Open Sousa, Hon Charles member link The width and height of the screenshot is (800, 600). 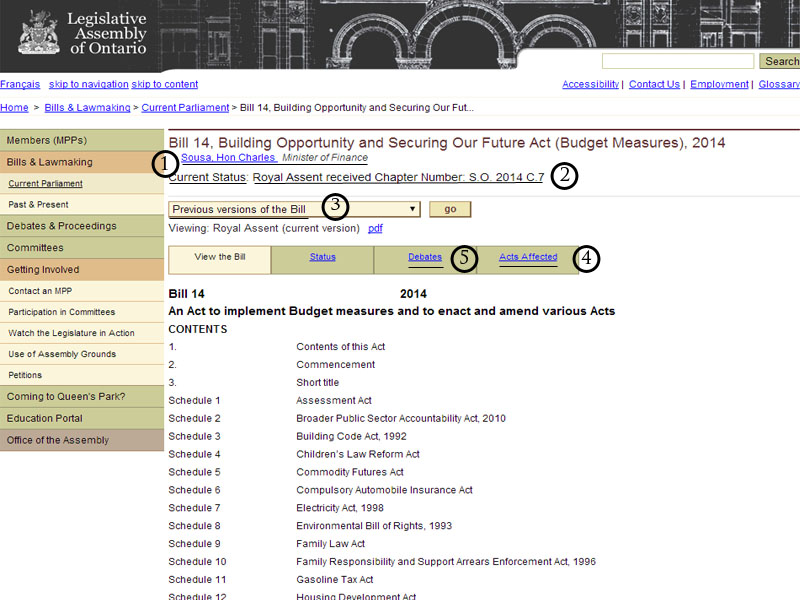[228, 158]
